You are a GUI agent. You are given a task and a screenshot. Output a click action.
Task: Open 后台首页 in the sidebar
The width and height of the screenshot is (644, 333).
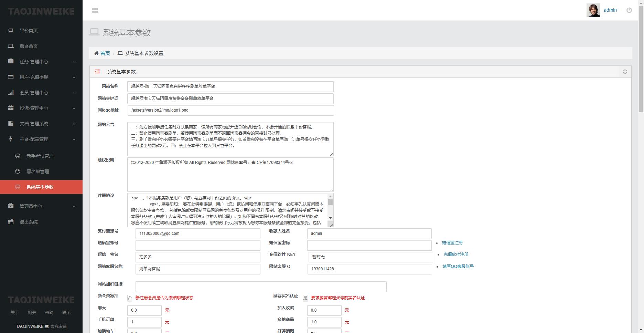click(29, 46)
